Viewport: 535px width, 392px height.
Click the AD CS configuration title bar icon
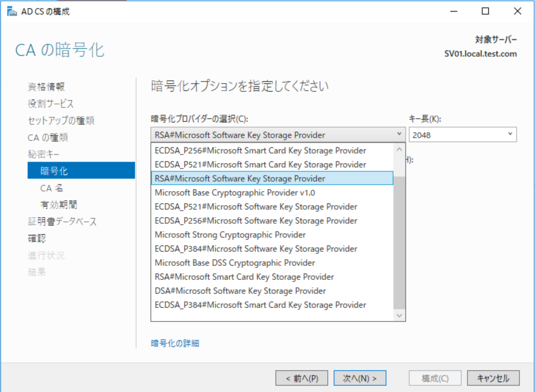coord(12,12)
